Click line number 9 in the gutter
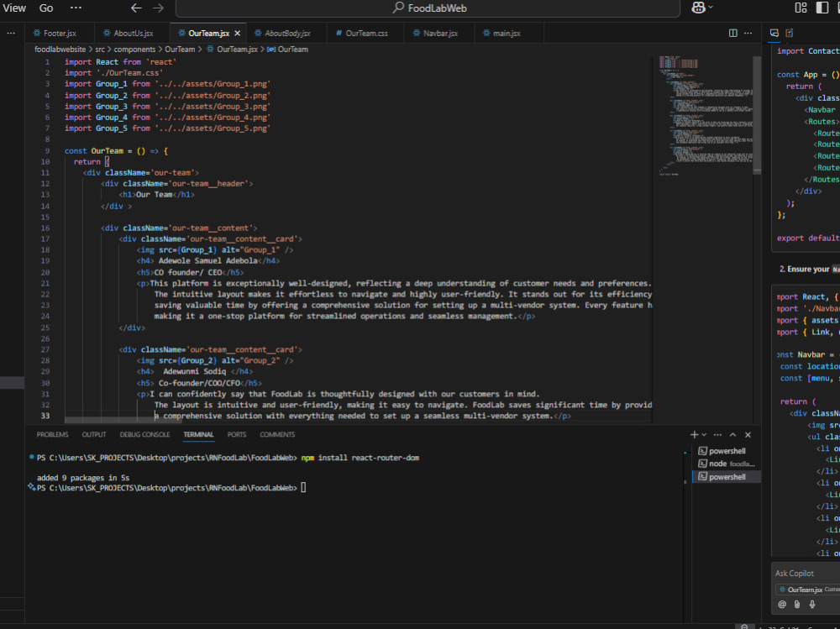This screenshot has height=629, width=840. tap(47, 151)
